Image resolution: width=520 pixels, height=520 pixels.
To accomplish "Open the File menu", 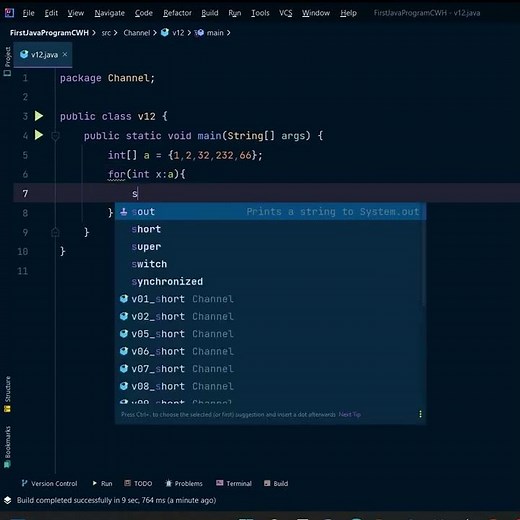I will [x=28, y=13].
